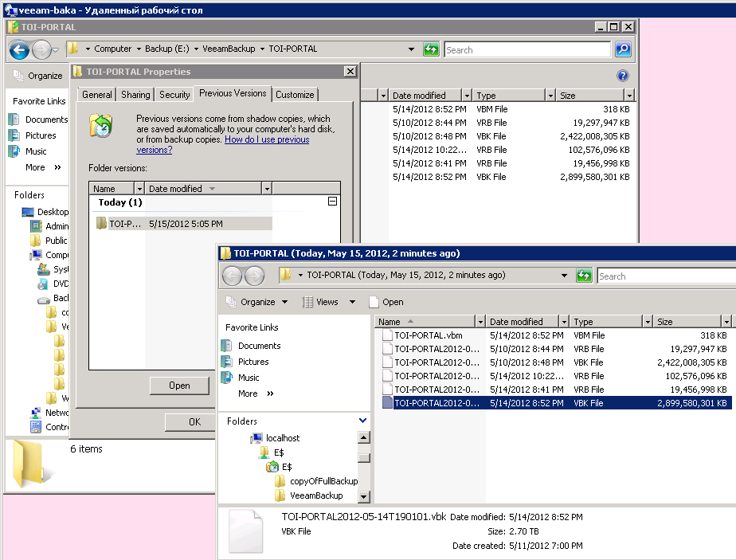Viewport: 736px width, 560px height.
Task: Click Refresh icon in snapshot window address bar
Action: click(584, 276)
